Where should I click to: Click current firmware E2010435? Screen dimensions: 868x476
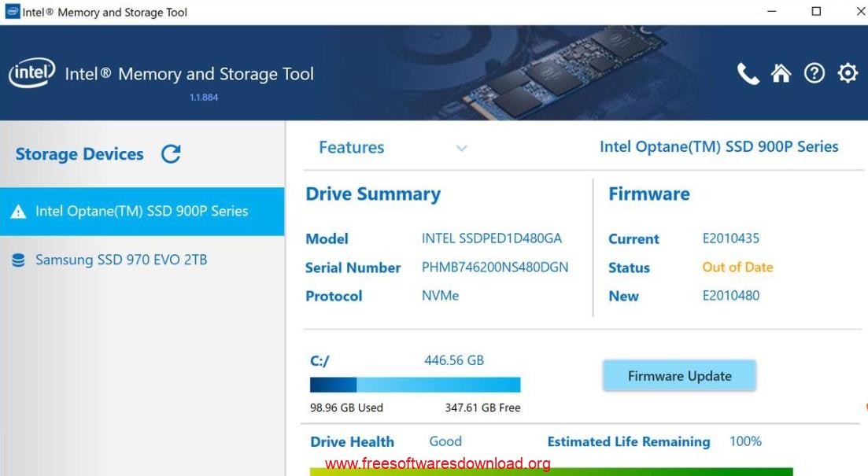click(731, 238)
